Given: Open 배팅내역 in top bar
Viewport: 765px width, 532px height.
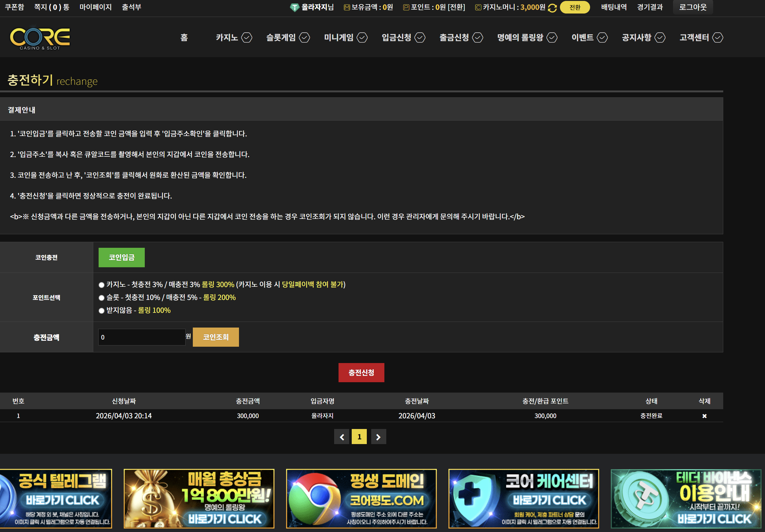Looking at the screenshot, I should [614, 7].
